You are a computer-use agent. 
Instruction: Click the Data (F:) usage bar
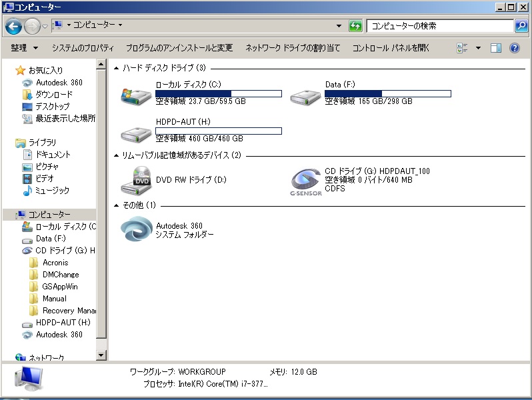click(388, 93)
